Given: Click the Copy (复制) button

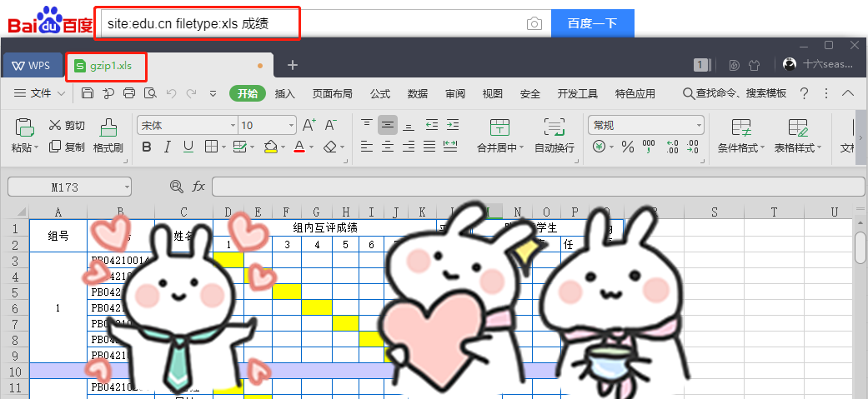Looking at the screenshot, I should point(67,147).
